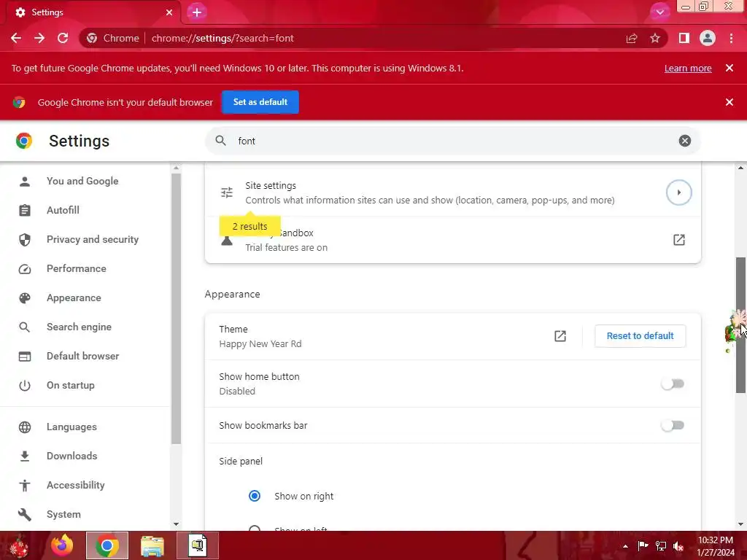
Task: Open On startup settings
Action: (71, 385)
